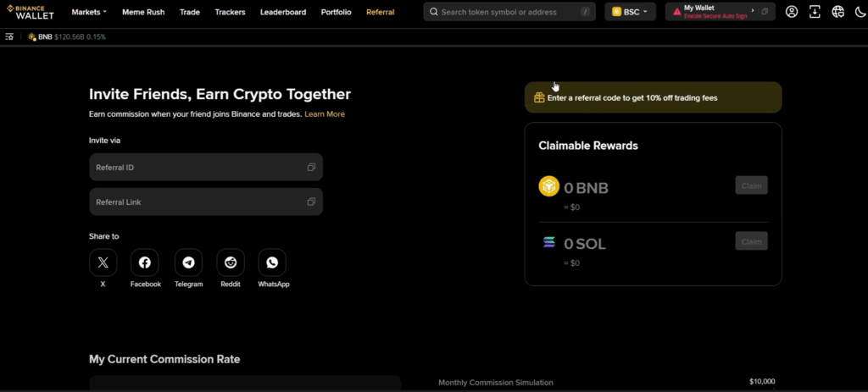Open the BSC network selector
The width and height of the screenshot is (868, 392).
tap(630, 13)
